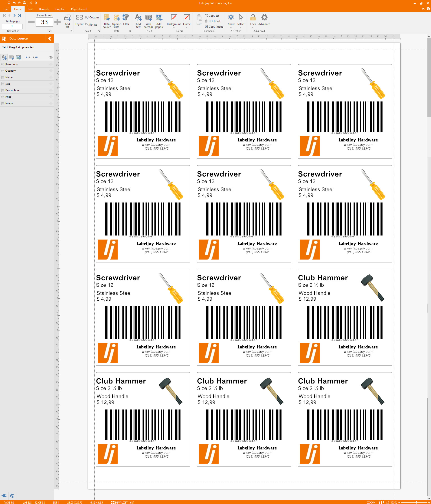Screen dimensions: 431x504
Task: Click the Add barcode tool
Action: (148, 21)
